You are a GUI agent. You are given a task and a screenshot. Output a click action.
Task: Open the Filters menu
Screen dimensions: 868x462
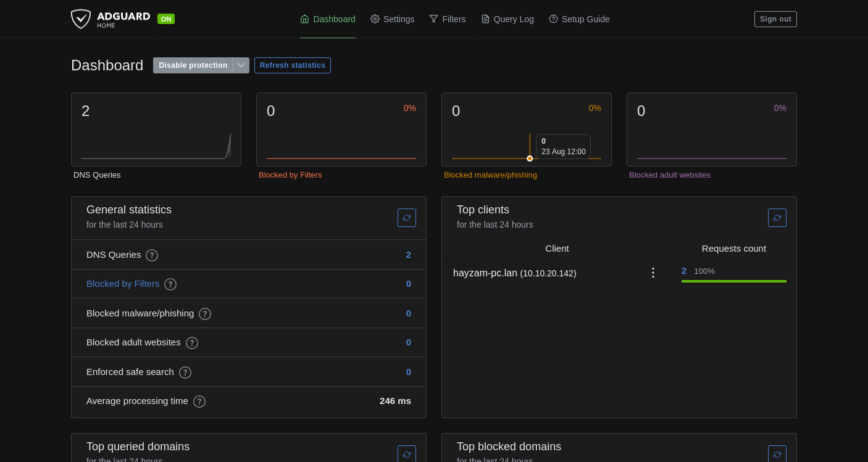448,19
